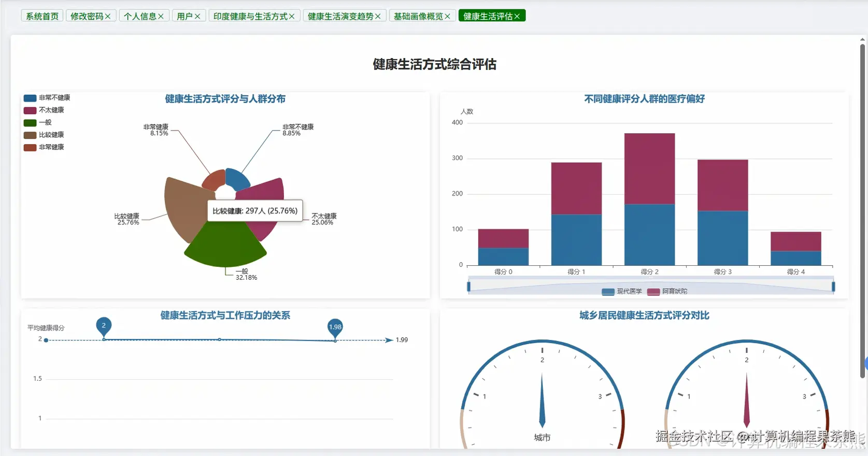Select the 健康生活评估 tab label
868x456 pixels.
click(488, 16)
